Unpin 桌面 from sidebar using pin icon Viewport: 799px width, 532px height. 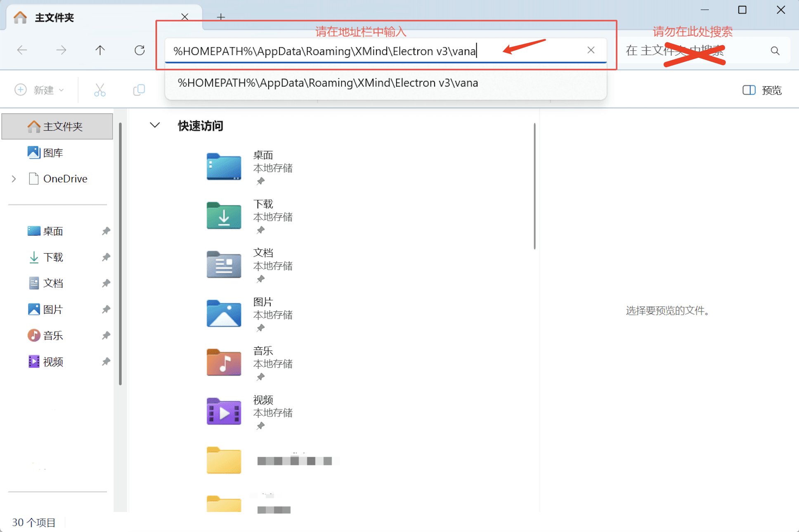pos(106,231)
